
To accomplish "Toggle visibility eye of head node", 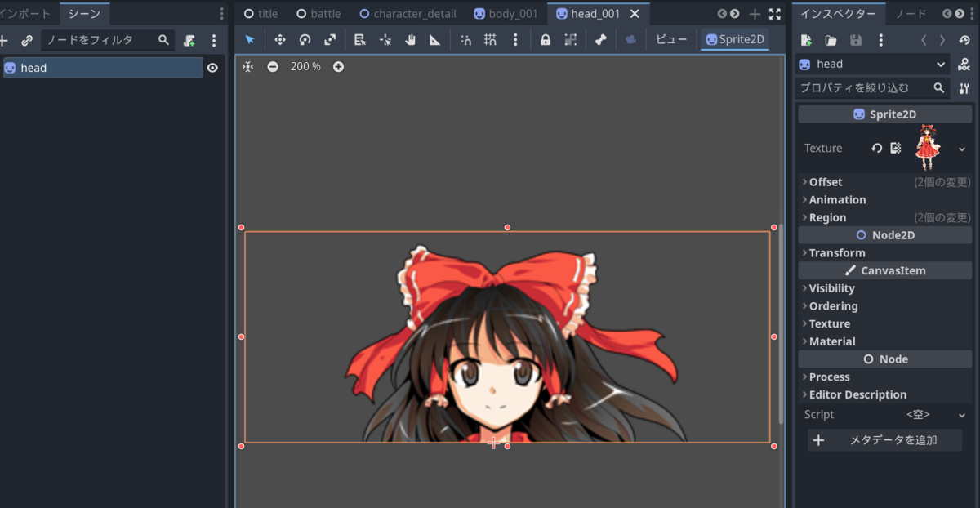I will click(x=212, y=68).
